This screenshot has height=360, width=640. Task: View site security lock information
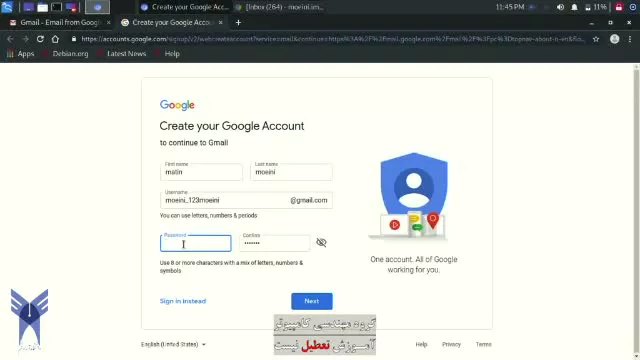(x=74, y=39)
